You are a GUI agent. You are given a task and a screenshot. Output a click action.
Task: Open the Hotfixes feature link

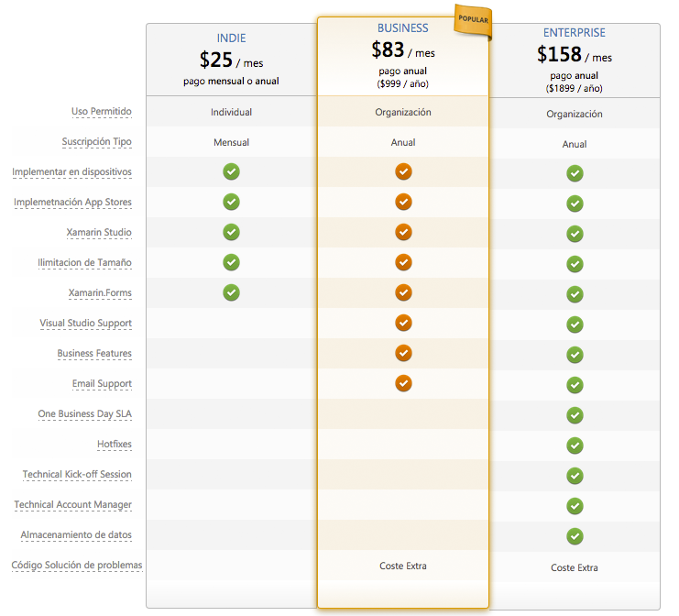(x=115, y=445)
